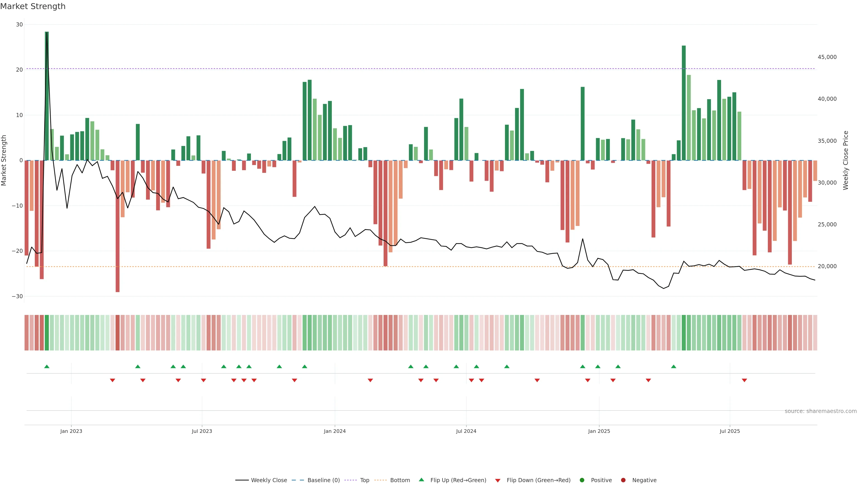Click the Market Strength chart title
Screen dimensions: 868x488
coord(33,6)
